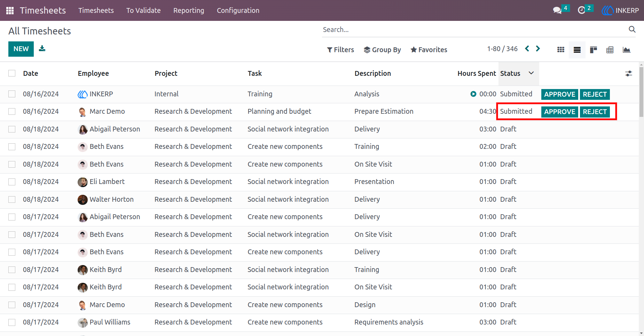Sort by the Status column arrow
644x336 pixels.
click(531, 73)
